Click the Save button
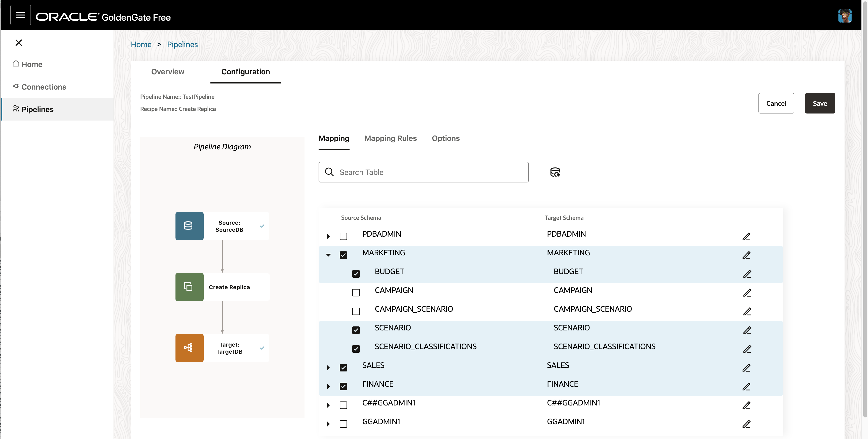This screenshot has height=439, width=868. click(820, 103)
